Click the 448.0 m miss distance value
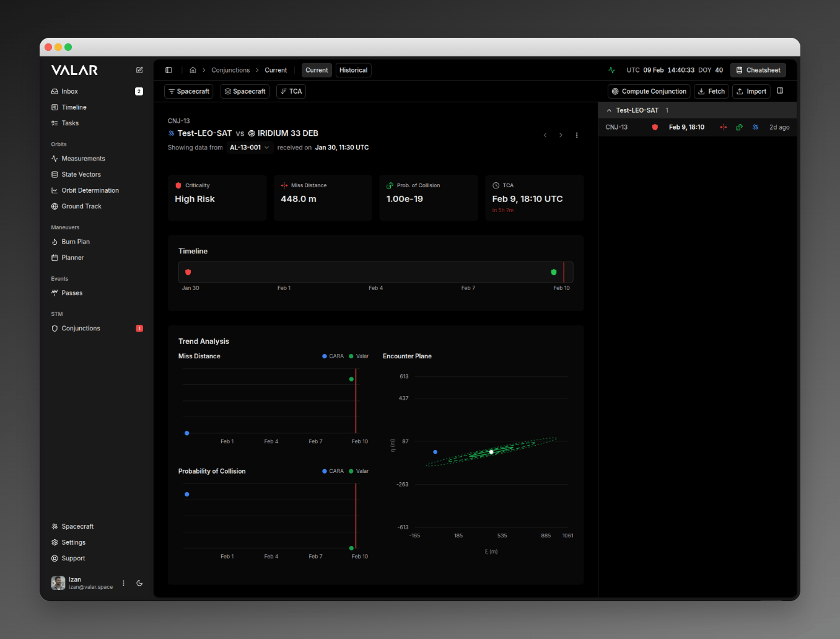840x639 pixels. click(x=299, y=199)
